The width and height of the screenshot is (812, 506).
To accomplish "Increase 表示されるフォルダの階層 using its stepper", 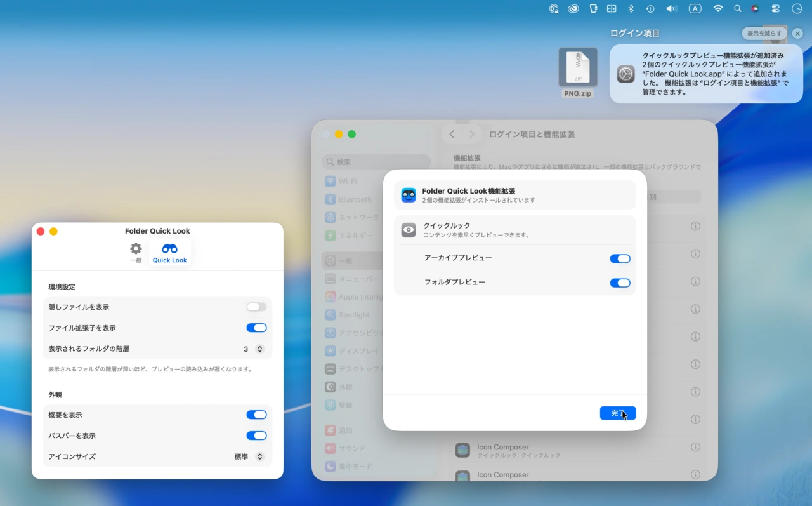I will [259, 346].
